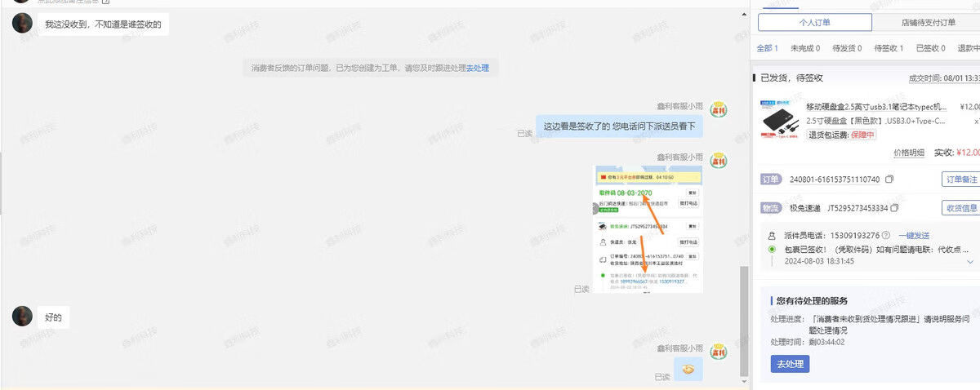The width and height of the screenshot is (980, 390).
Task: Click the edit icon at top of chat
Action: click(x=105, y=2)
